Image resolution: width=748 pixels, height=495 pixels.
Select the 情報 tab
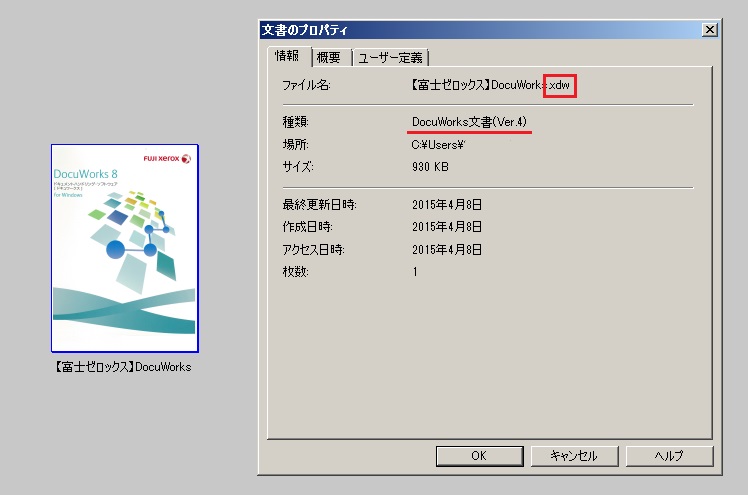pos(287,56)
